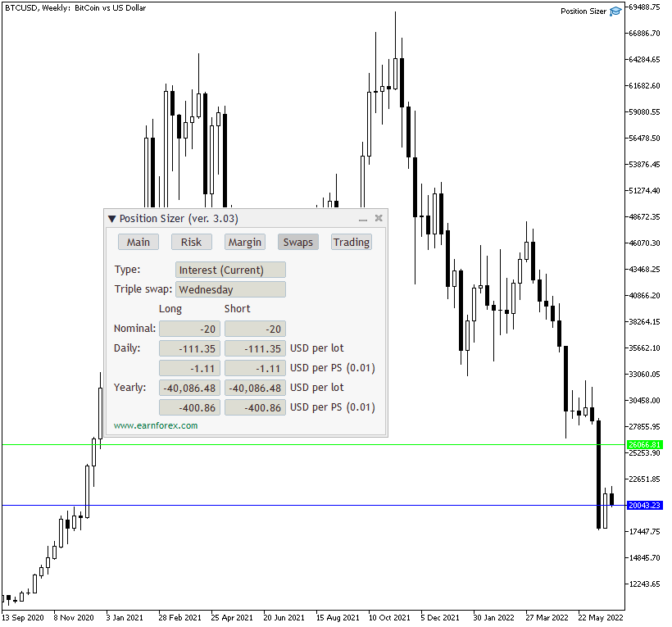Open the Type dropdown showing Interest (Current)

(229, 269)
